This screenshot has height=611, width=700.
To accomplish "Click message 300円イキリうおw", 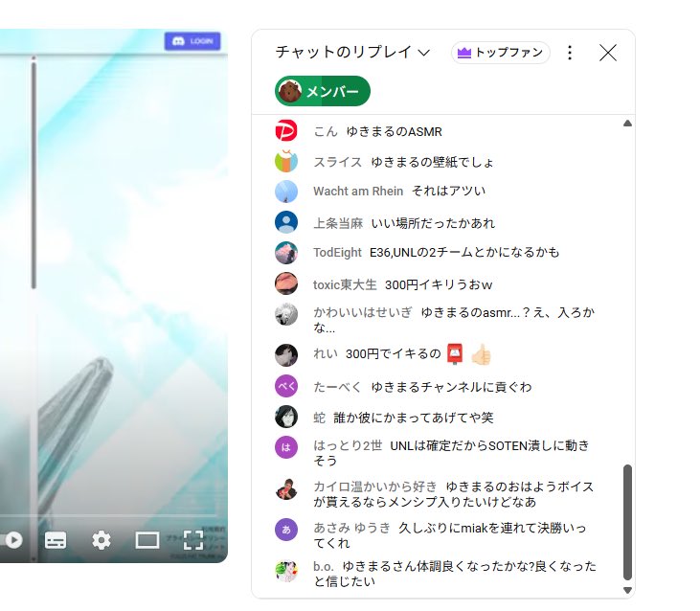I will (439, 284).
